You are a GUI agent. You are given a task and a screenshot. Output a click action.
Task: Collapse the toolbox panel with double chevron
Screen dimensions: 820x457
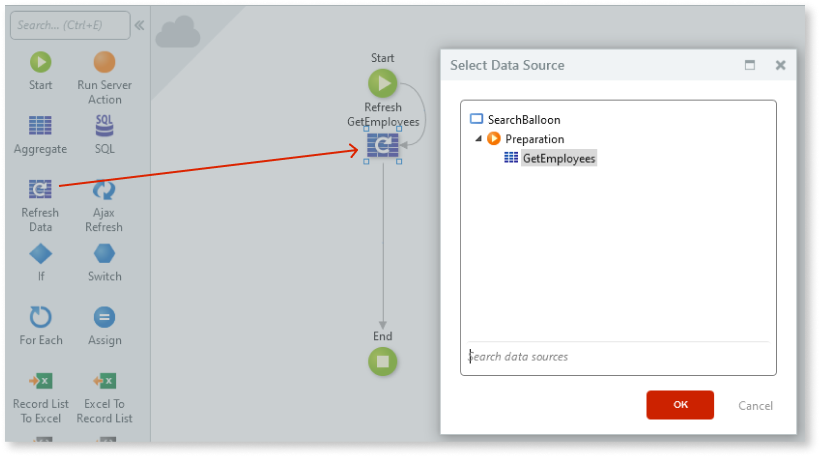[139, 26]
